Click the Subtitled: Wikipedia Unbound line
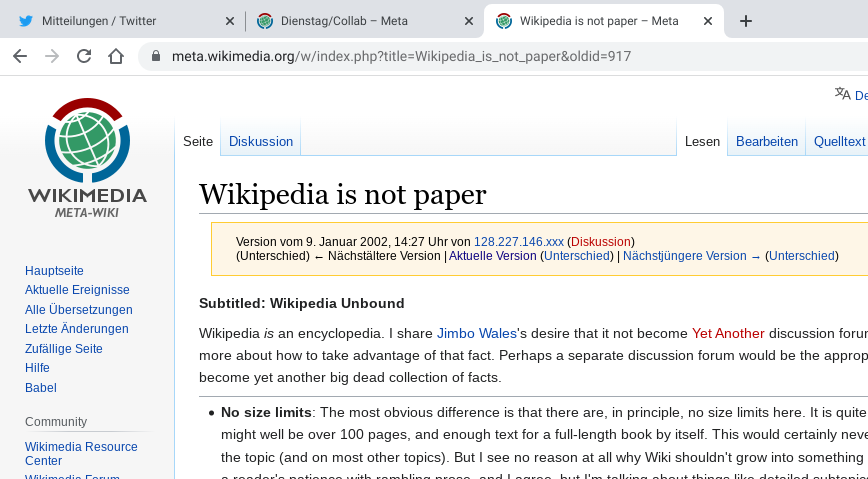The width and height of the screenshot is (868, 479). click(302, 303)
